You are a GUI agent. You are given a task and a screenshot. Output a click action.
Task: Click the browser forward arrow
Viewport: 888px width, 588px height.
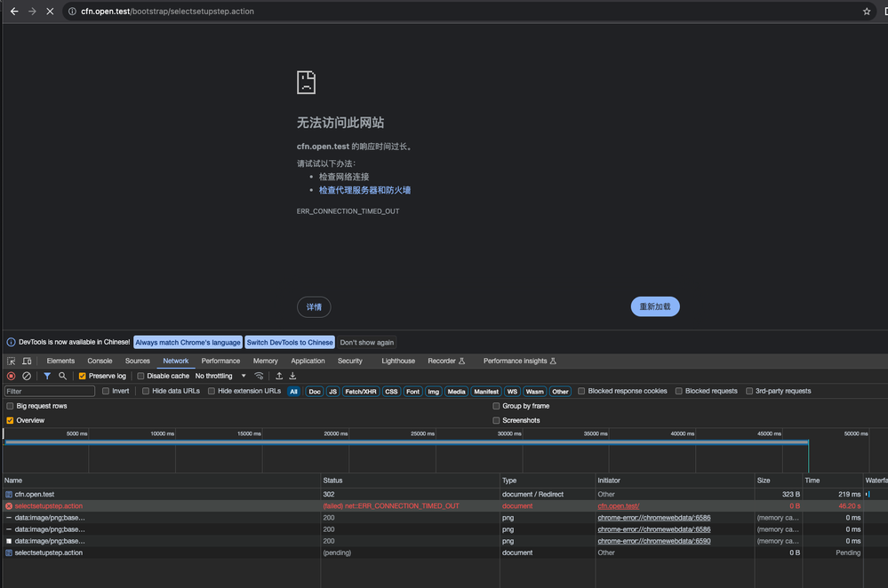(x=32, y=12)
